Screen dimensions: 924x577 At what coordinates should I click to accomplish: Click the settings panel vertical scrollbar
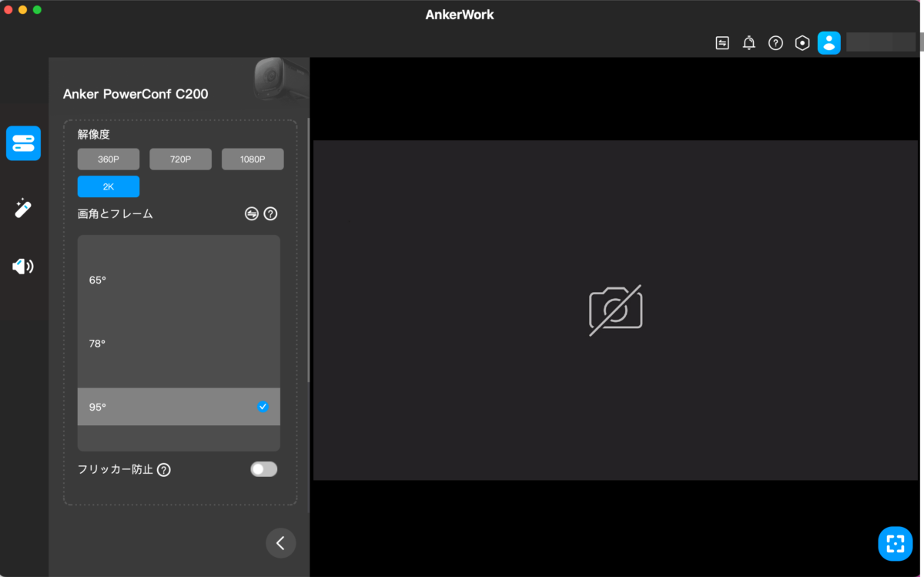click(309, 250)
